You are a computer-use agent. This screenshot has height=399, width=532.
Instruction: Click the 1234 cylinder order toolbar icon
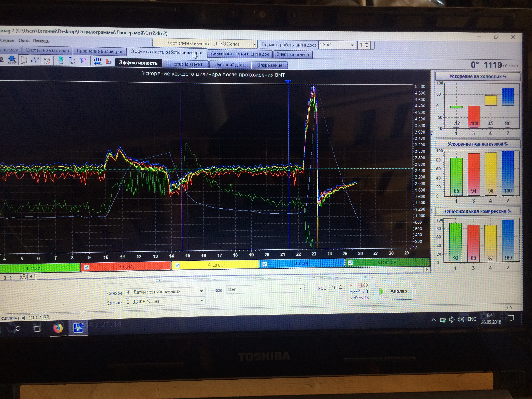coord(72,60)
